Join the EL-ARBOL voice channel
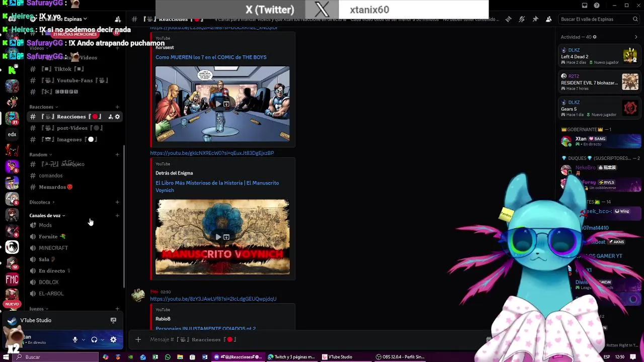Screen dimensions: 644x362 pyautogui.click(x=74, y=294)
